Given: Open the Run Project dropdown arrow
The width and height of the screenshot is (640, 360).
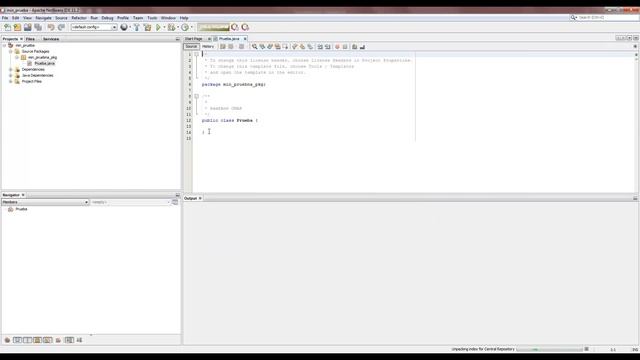Looking at the screenshot, I should (x=164, y=27).
